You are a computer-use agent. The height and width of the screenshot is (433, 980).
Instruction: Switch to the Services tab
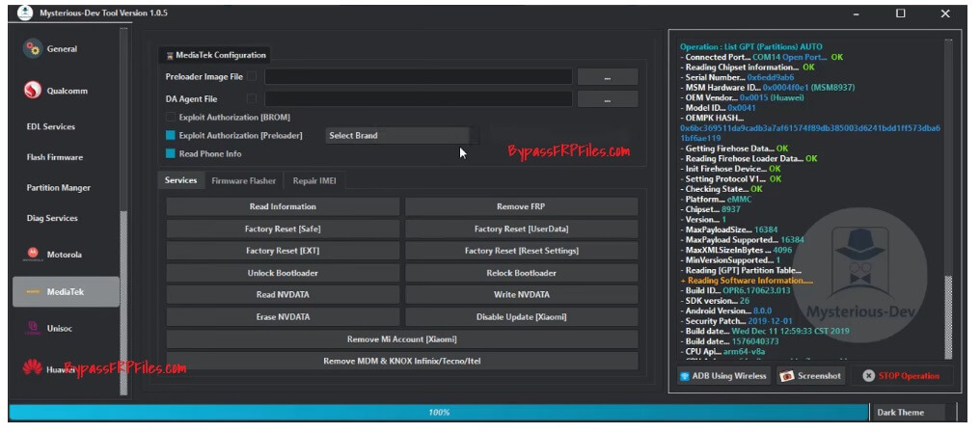point(181,180)
